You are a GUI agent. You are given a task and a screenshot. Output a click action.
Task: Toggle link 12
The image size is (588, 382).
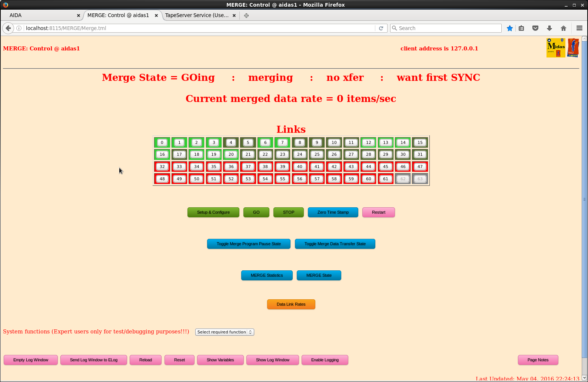(x=369, y=142)
